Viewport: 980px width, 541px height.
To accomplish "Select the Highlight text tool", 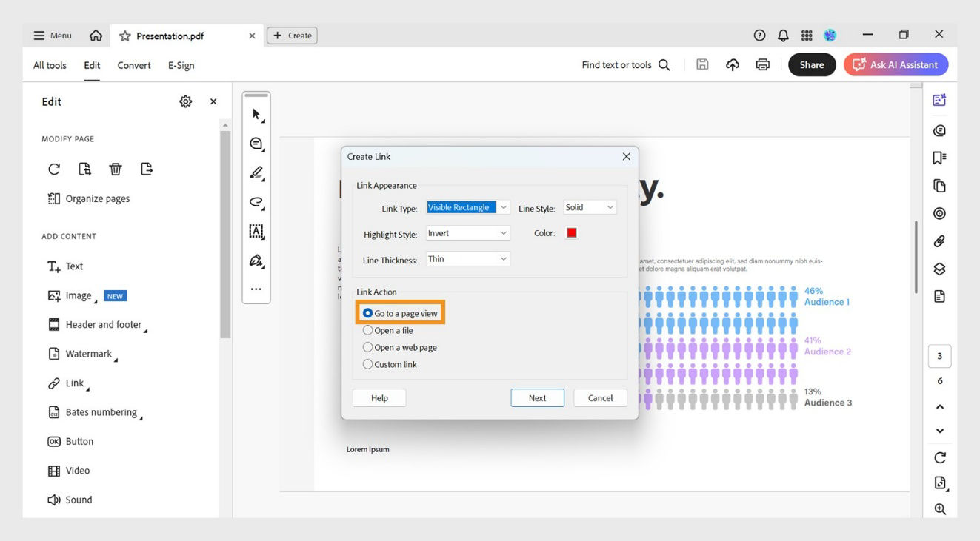I will 256,172.
